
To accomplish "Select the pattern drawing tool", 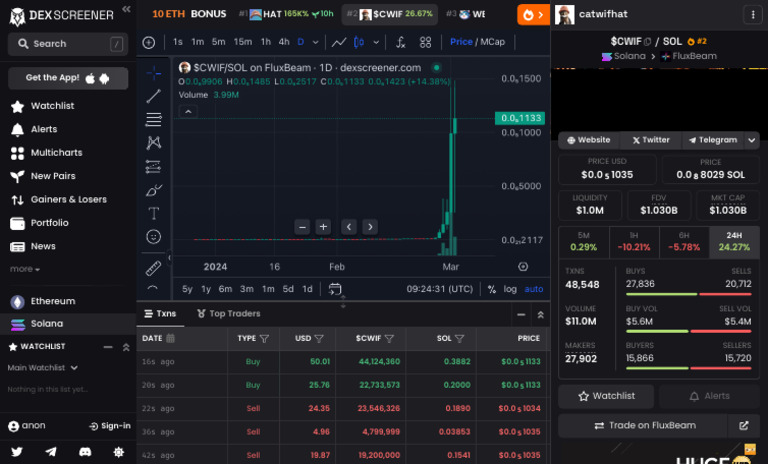I will [154, 143].
